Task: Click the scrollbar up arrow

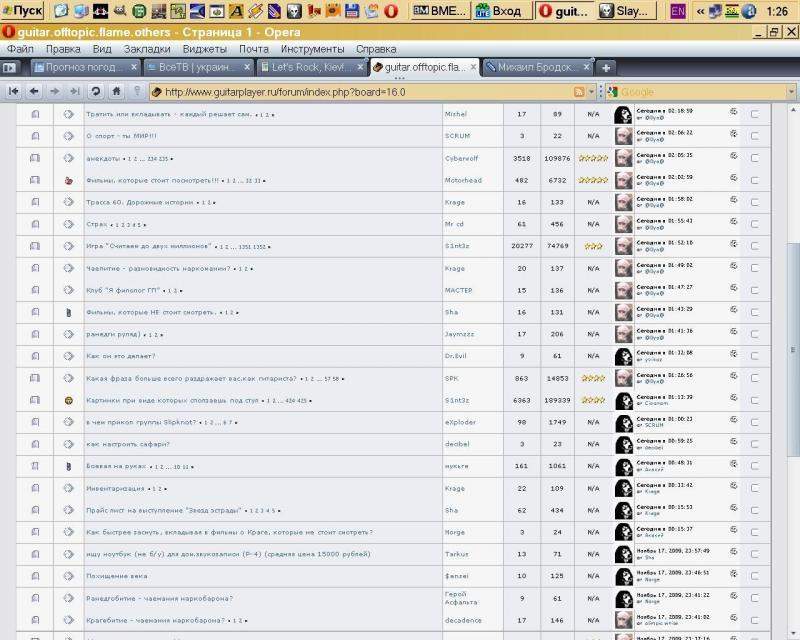Action: (x=793, y=110)
